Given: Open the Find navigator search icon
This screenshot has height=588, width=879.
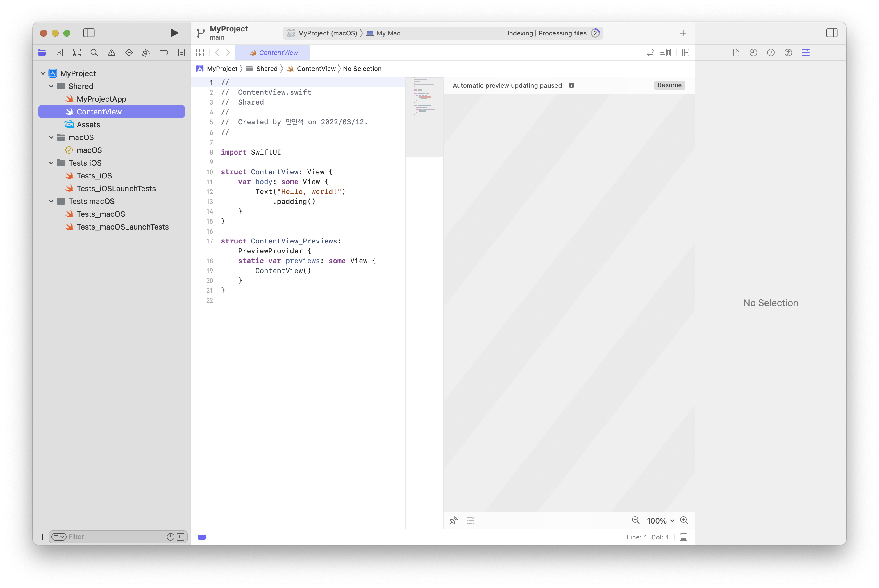Looking at the screenshot, I should [94, 53].
